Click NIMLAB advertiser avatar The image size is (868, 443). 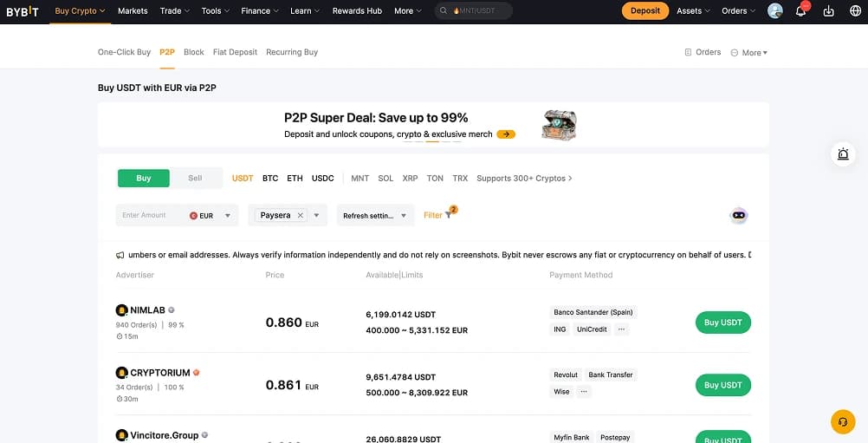(122, 310)
